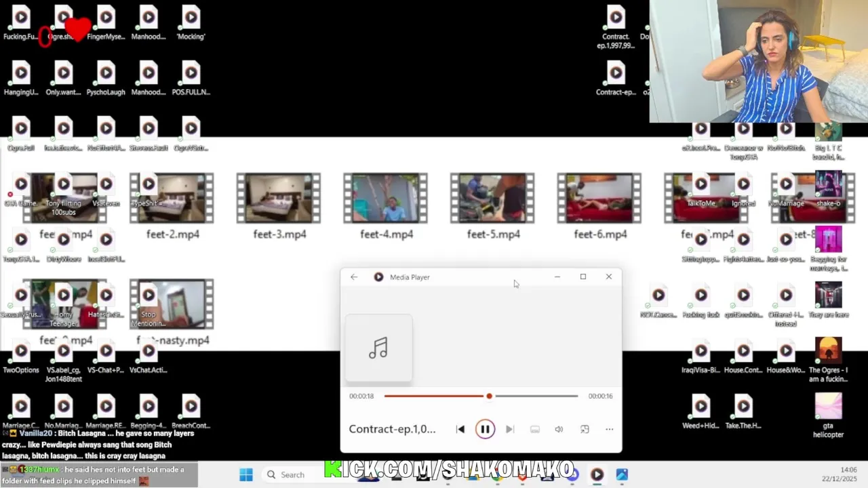The width and height of the screenshot is (868, 488).
Task: Seek on the Media Player progress slider
Action: [481, 396]
